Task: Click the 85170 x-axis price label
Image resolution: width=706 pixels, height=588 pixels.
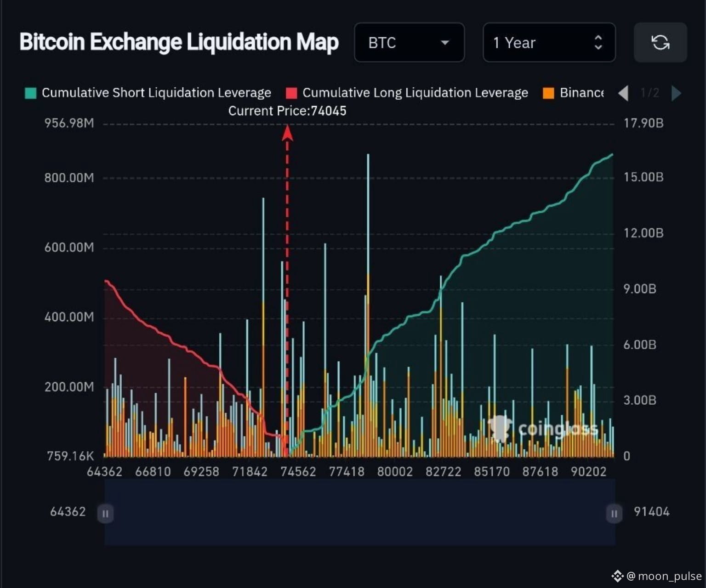Action: pyautogui.click(x=492, y=472)
